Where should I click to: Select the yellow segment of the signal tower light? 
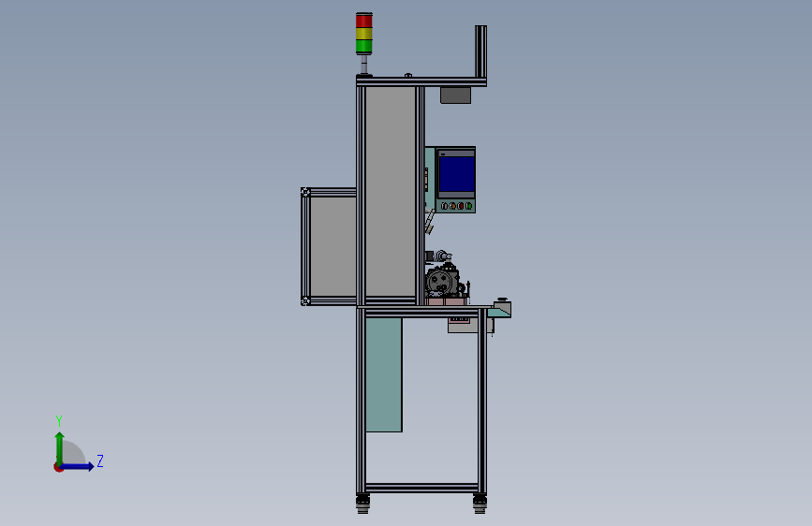pyautogui.click(x=364, y=34)
